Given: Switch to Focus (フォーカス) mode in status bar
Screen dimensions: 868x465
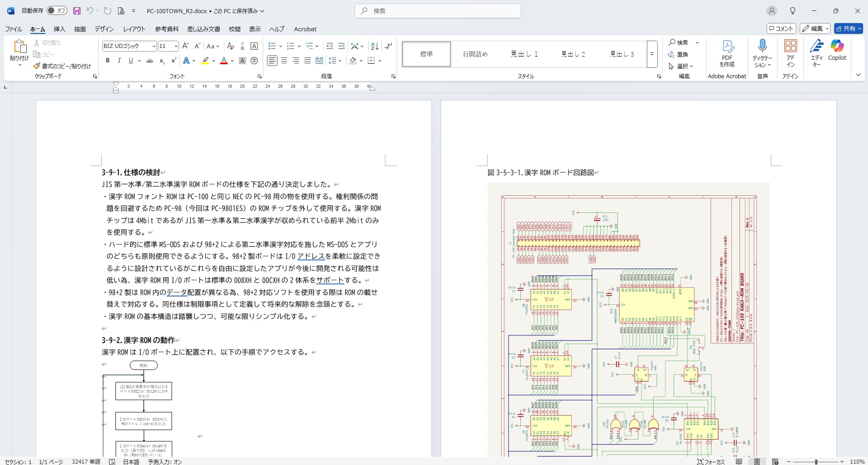Looking at the screenshot, I should (711, 462).
